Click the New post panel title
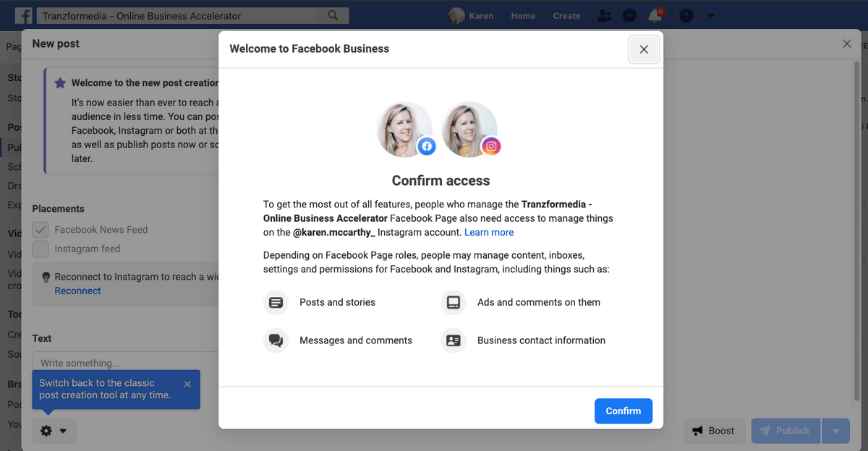 pos(56,43)
